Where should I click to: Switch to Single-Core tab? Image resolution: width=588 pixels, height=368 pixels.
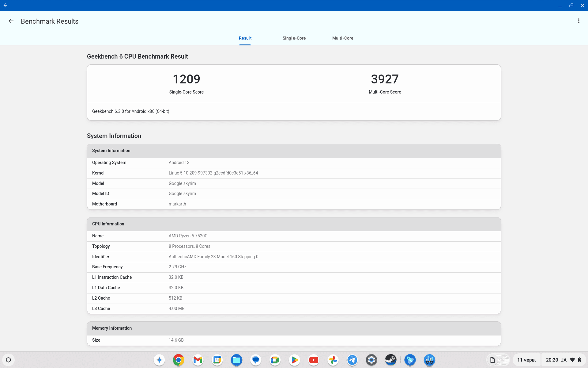coord(294,38)
